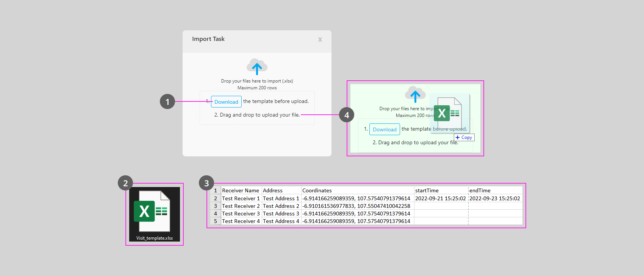644x276 pixels.
Task: Select the numbered step 4 badge
Action: click(347, 115)
